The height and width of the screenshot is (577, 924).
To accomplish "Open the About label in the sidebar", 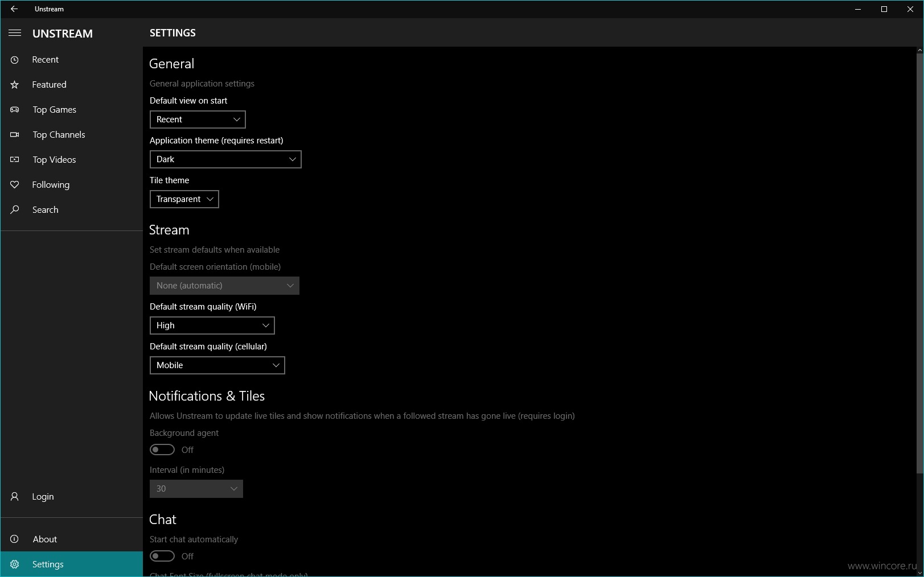I will click(44, 539).
